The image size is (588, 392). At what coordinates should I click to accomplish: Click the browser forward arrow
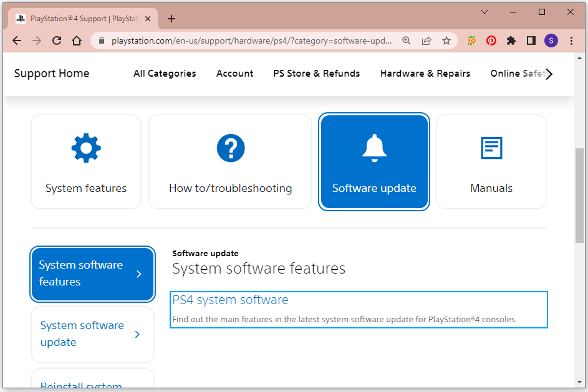coord(37,41)
